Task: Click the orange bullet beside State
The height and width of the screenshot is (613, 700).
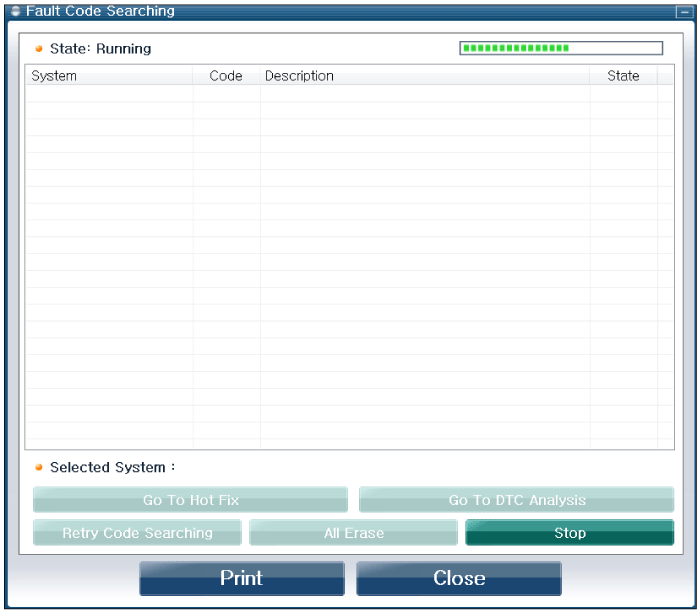Action: 39,49
